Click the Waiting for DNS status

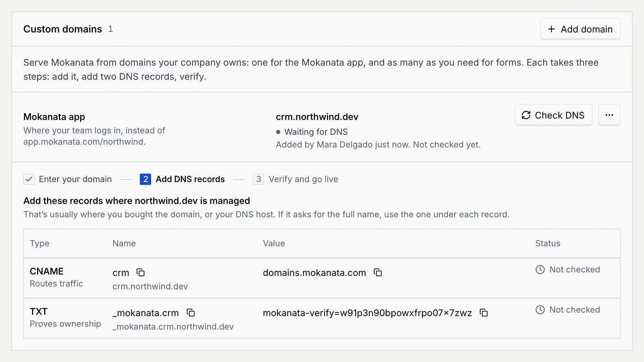pyautogui.click(x=312, y=132)
